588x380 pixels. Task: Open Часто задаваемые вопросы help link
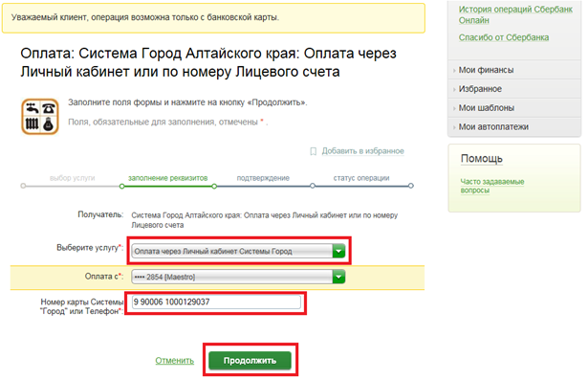click(x=492, y=186)
